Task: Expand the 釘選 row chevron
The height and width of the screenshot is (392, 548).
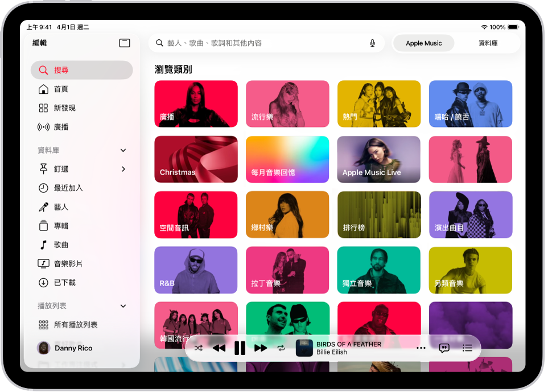Action: (123, 169)
